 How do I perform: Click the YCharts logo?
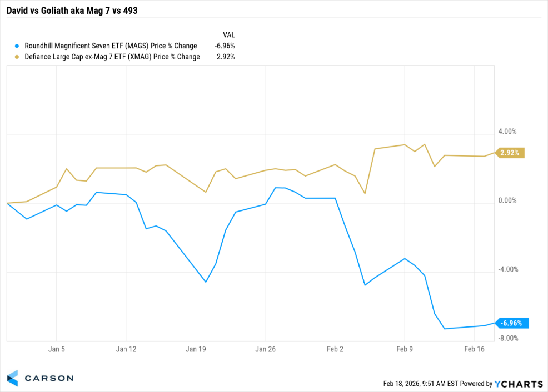click(519, 384)
